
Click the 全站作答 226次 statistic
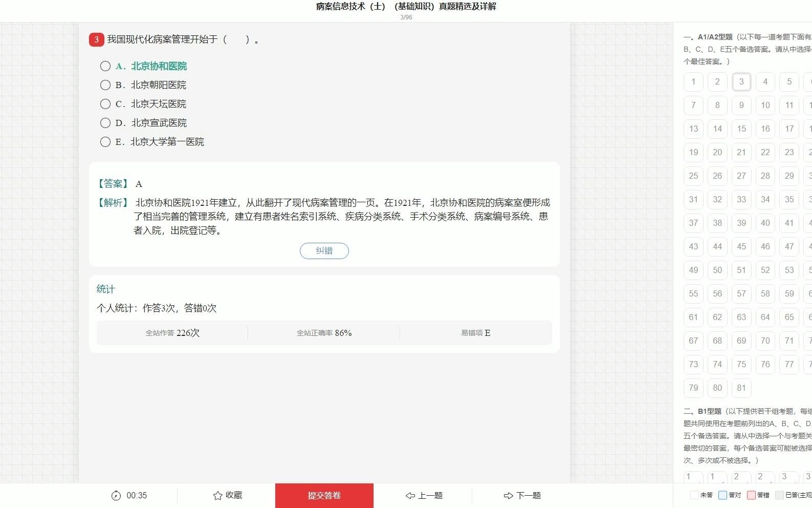pyautogui.click(x=172, y=333)
